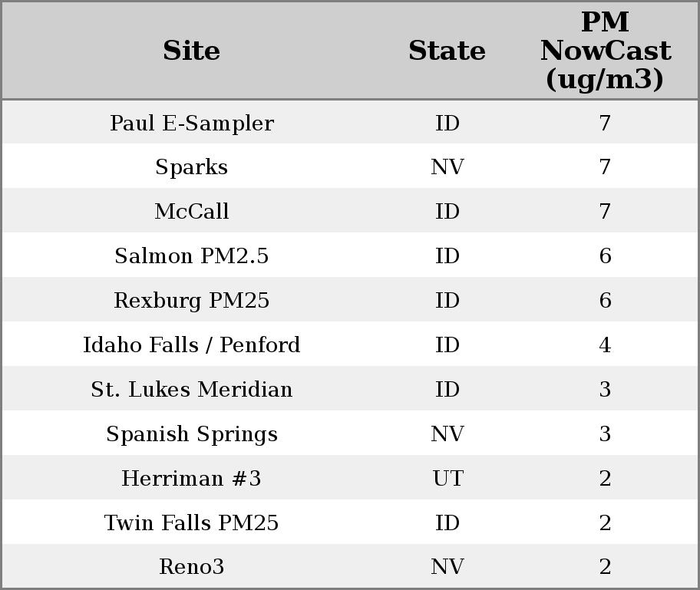
Task: Click the Reno3 site entry
Action: click(x=191, y=567)
